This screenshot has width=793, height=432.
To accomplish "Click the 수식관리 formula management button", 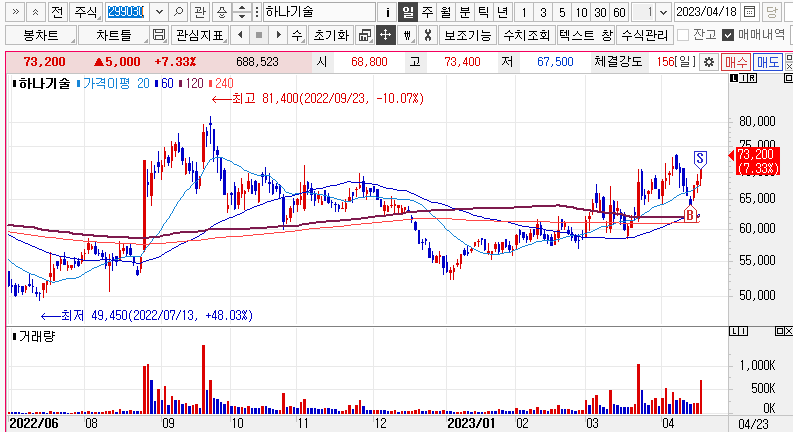I will (x=645, y=35).
